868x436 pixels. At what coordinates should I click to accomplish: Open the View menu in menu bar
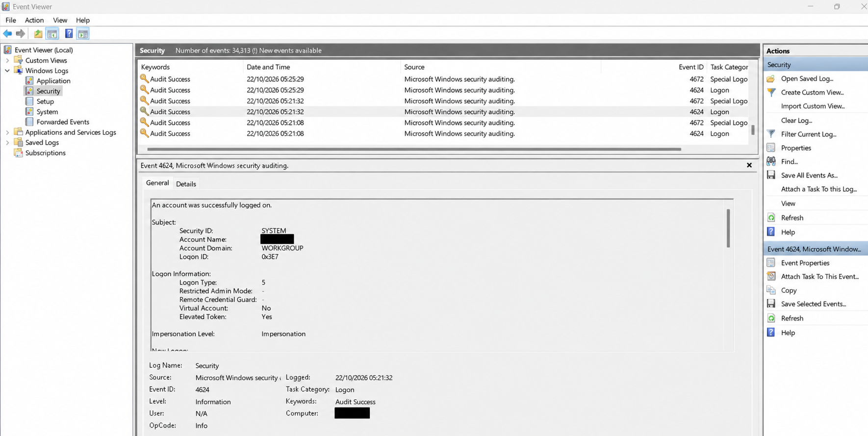(60, 20)
